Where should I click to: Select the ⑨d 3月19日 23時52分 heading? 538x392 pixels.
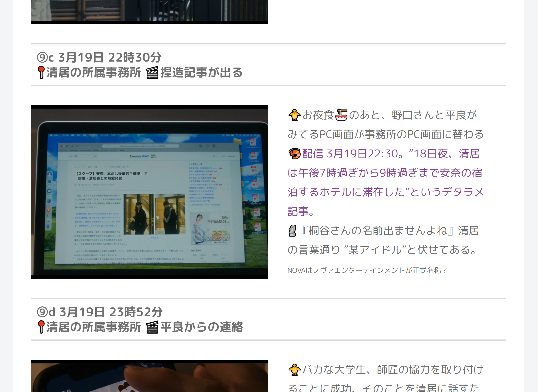click(100, 312)
